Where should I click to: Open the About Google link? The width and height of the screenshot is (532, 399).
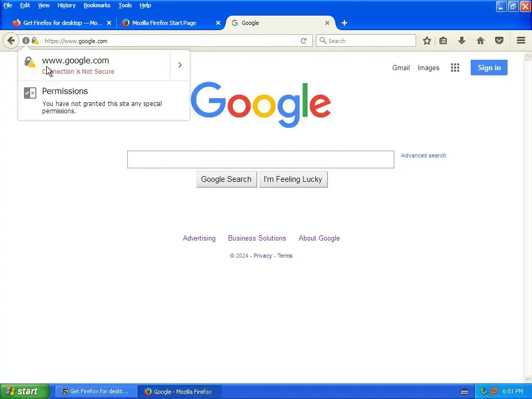[319, 238]
